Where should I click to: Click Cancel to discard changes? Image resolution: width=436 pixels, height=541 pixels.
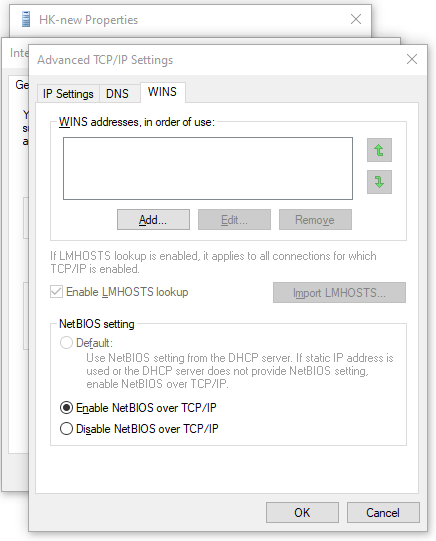(383, 512)
